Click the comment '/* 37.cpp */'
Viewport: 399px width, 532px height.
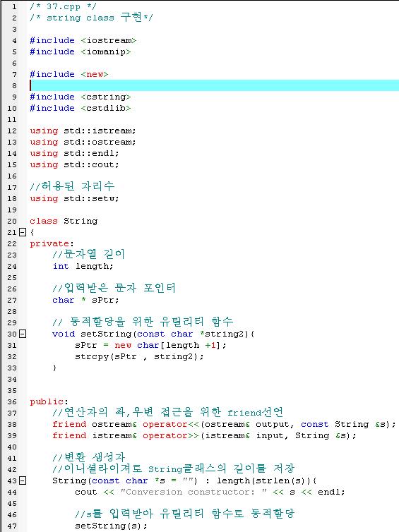tap(63, 6)
